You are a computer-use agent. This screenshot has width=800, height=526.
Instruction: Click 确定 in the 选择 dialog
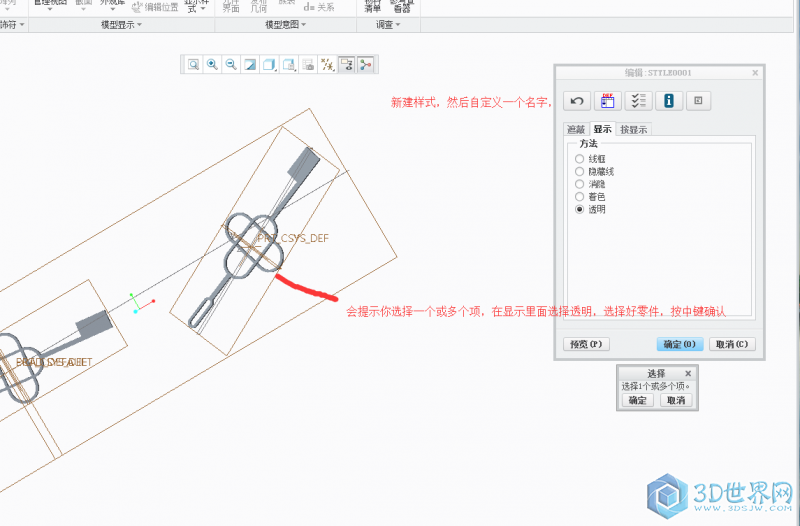click(x=637, y=400)
